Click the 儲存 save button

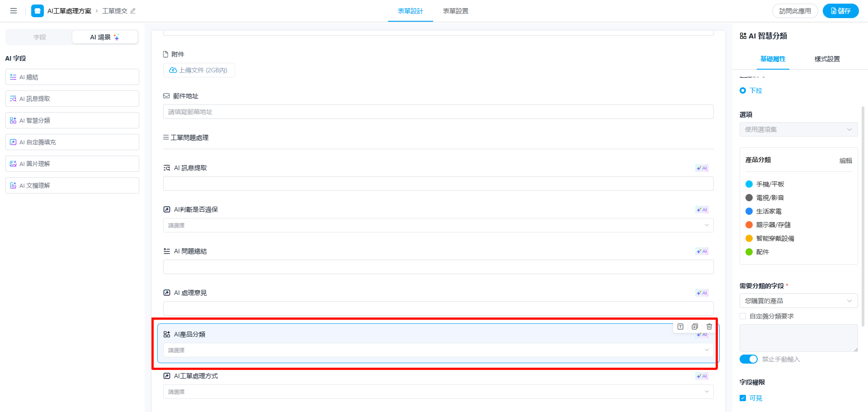pos(840,11)
